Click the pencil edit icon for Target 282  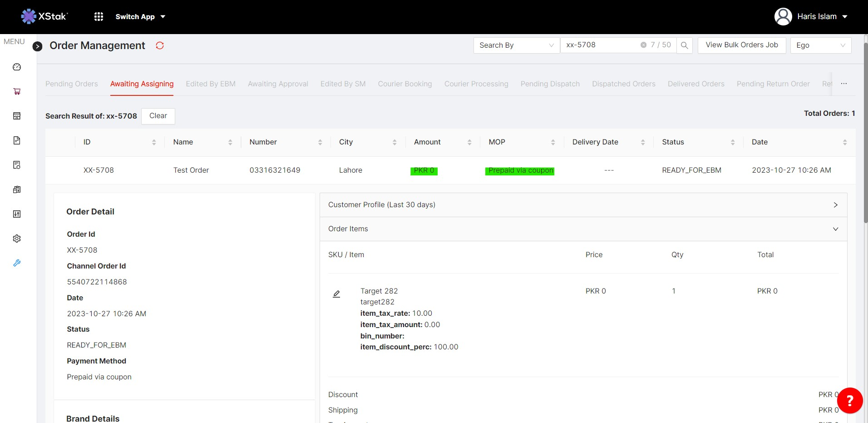click(336, 294)
